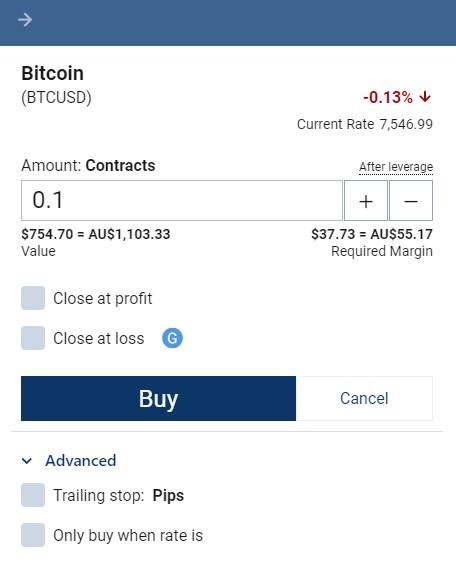Image resolution: width=456 pixels, height=567 pixels.
Task: Click the right arrow icon in header
Action: pyautogui.click(x=25, y=20)
